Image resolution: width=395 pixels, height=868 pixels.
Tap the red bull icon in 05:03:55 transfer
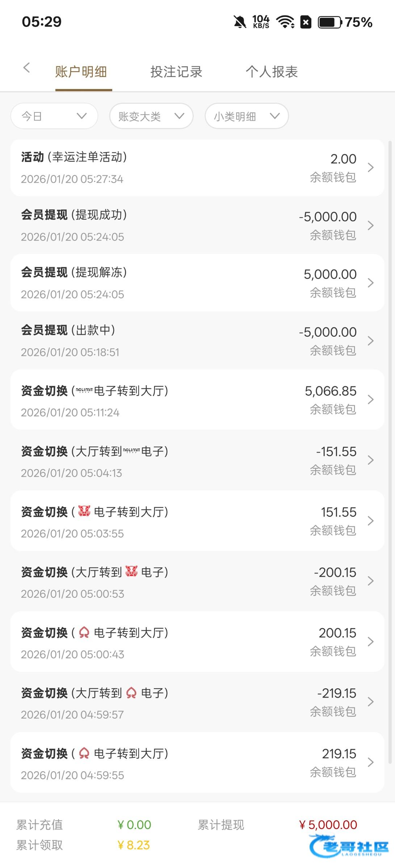coord(84,511)
